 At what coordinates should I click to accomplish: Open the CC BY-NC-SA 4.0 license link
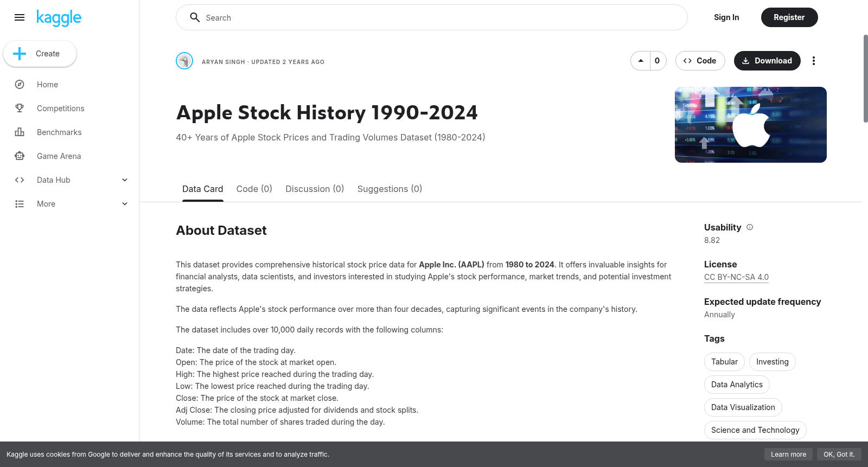tap(736, 277)
